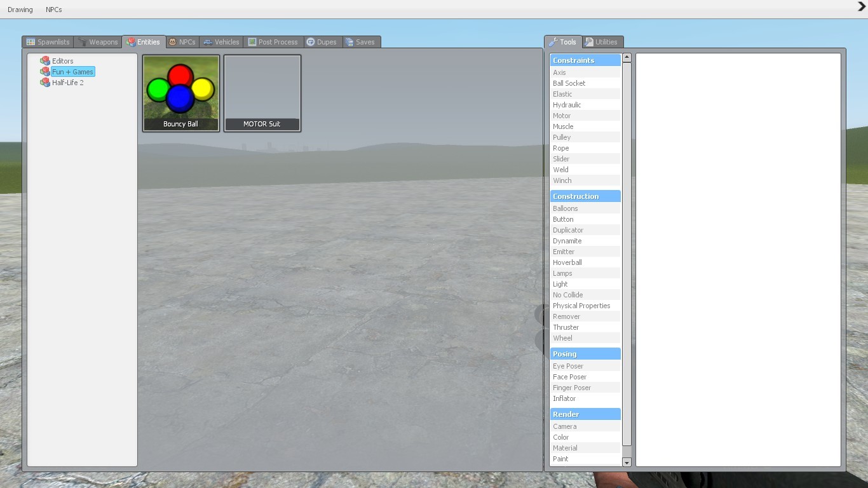This screenshot has height=488, width=868.
Task: Collapse the Posing section header
Action: [x=585, y=354]
